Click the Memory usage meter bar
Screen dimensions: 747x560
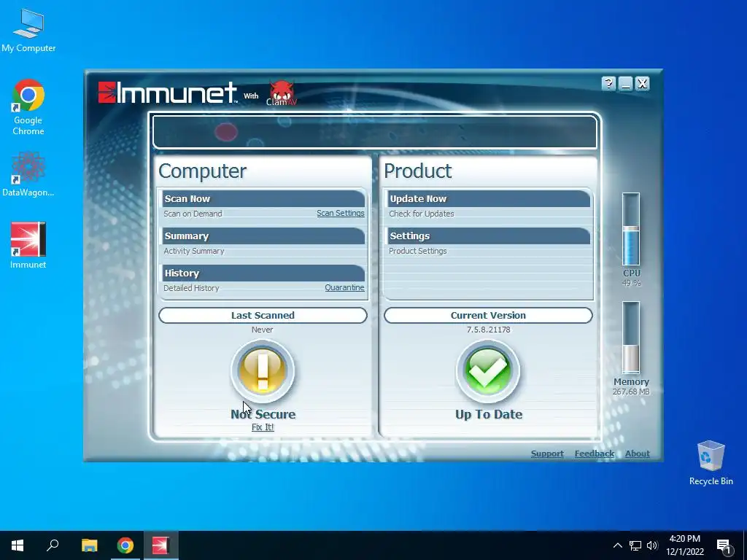631,338
